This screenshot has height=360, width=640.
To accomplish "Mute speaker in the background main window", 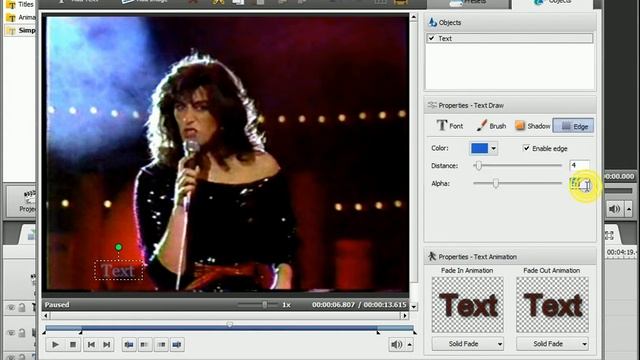I will tap(614, 209).
